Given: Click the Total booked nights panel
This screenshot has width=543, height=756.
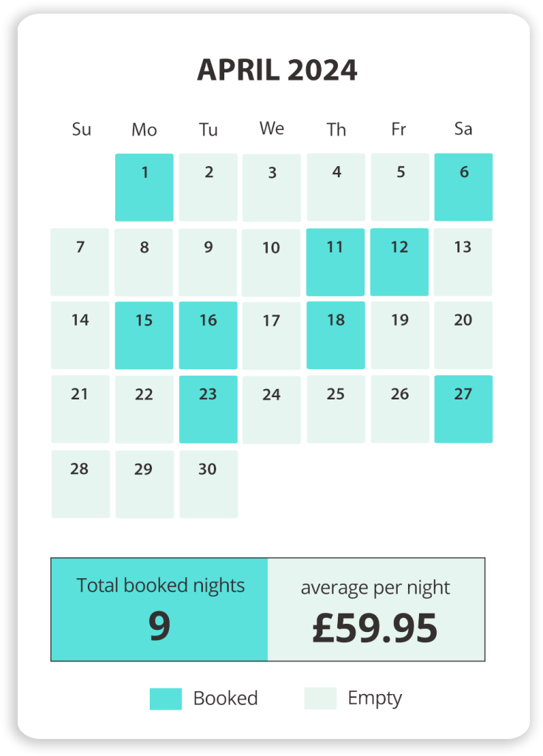Looking at the screenshot, I should click(159, 610).
